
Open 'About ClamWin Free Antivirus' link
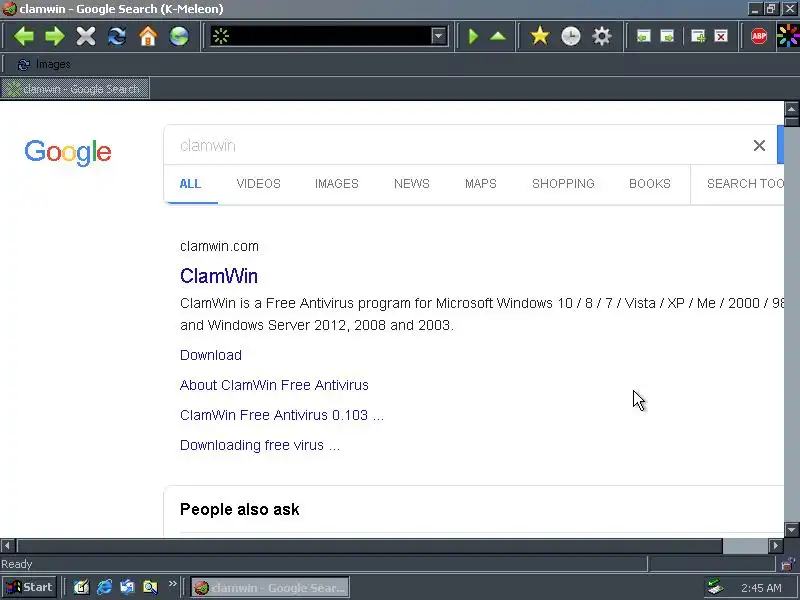274,385
